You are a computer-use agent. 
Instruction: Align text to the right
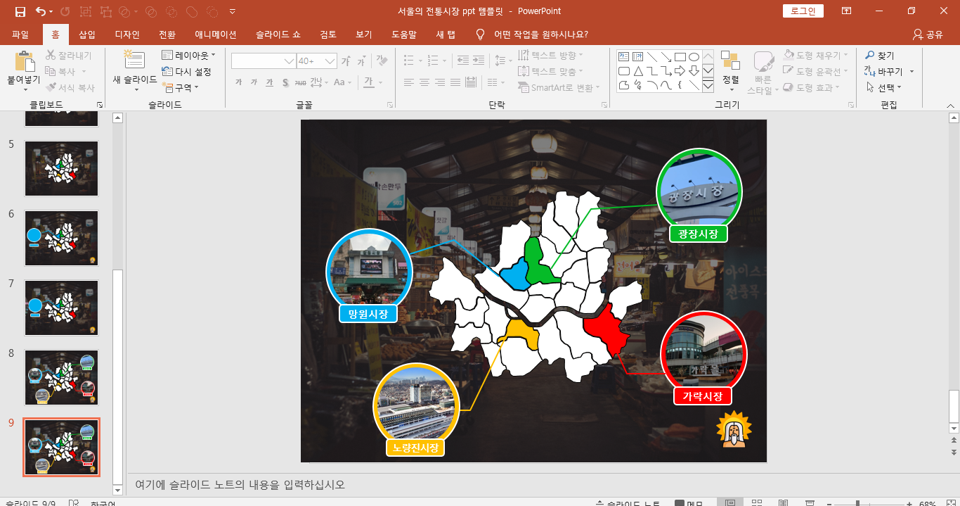click(440, 82)
